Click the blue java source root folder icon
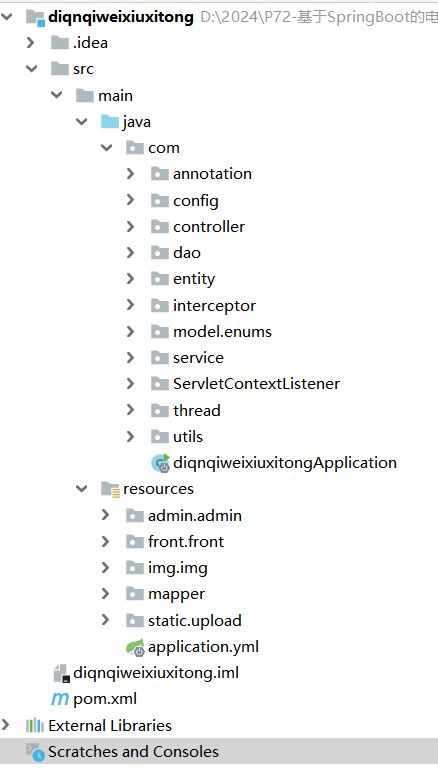The width and height of the screenshot is (438, 778). [x=110, y=122]
